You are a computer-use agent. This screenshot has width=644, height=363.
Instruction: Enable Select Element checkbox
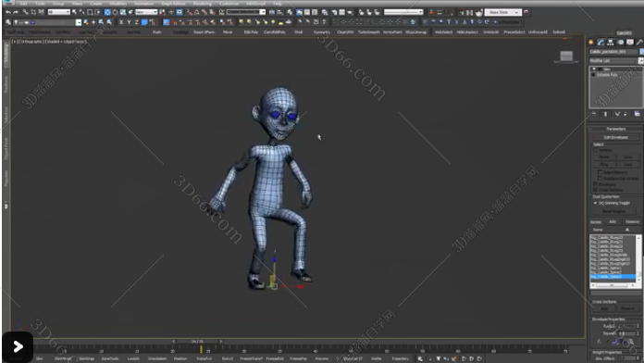(x=601, y=172)
